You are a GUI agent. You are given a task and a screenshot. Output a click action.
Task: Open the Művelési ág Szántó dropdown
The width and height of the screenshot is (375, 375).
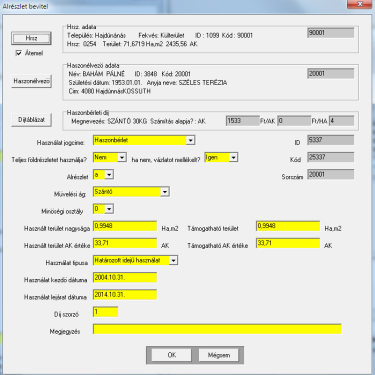(x=165, y=192)
